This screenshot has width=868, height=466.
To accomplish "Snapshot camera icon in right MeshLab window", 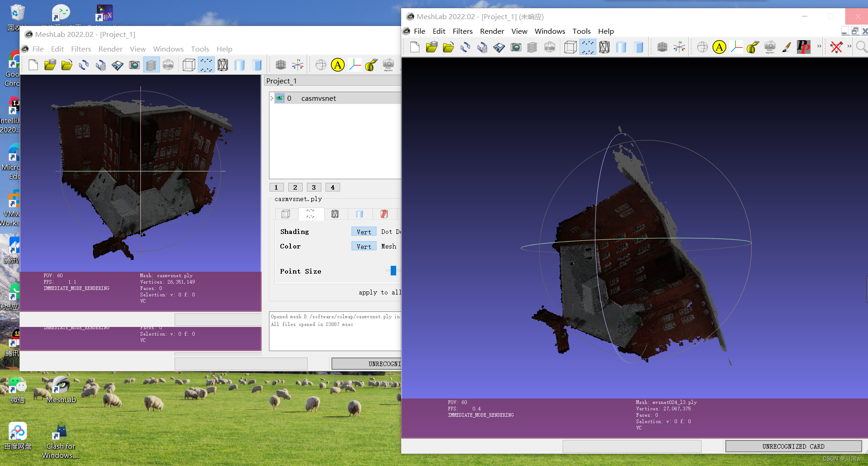I will coord(516,47).
